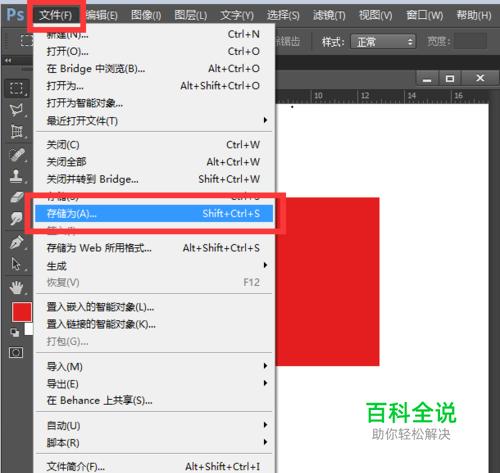Choose 置入链接的智能对象(K)...
Image resolution: width=500 pixels, height=473 pixels.
pos(154,324)
